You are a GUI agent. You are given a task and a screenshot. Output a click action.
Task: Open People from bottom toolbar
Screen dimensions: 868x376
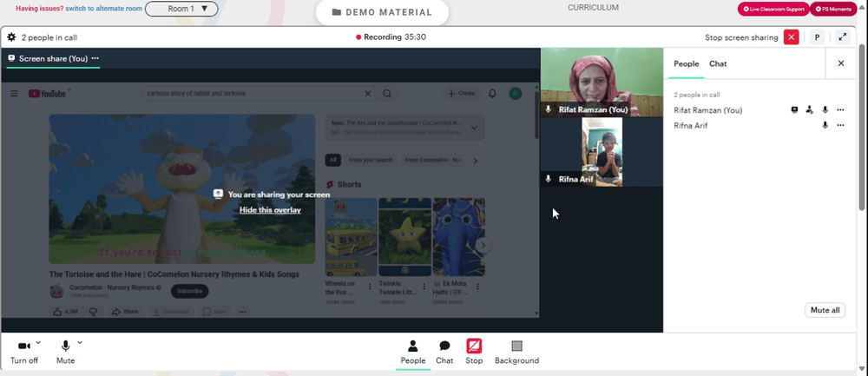(x=413, y=353)
